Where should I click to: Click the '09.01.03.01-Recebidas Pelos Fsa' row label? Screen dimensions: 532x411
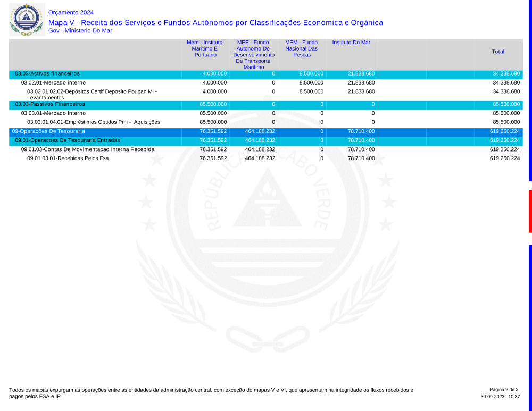(68, 158)
